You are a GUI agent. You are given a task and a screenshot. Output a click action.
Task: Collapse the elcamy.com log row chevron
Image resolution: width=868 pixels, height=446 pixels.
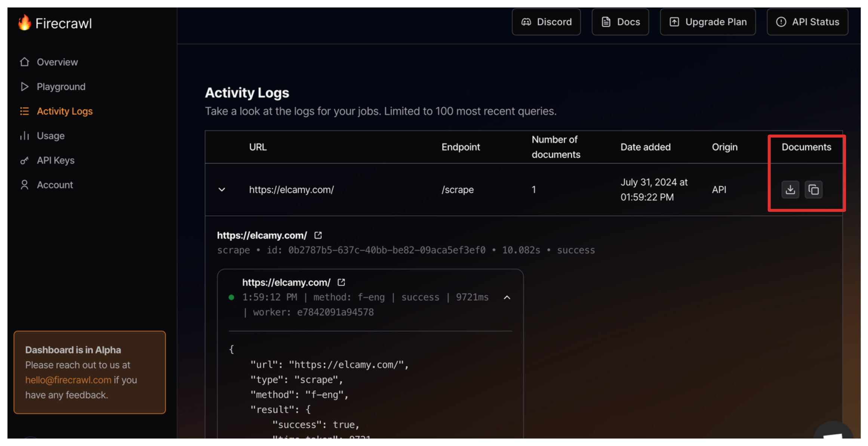pyautogui.click(x=222, y=190)
